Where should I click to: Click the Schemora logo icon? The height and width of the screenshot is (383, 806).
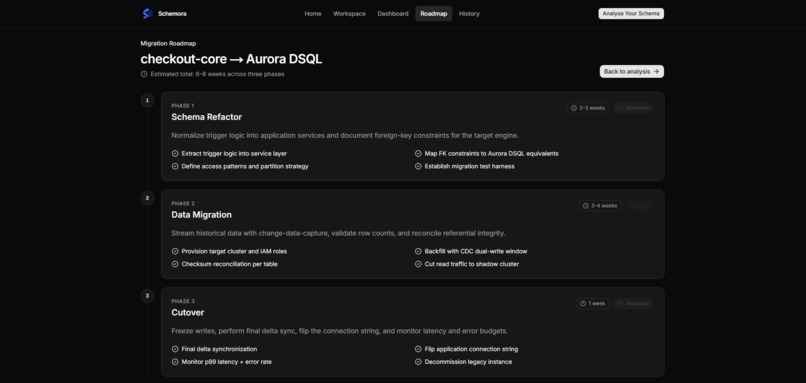pyautogui.click(x=148, y=14)
